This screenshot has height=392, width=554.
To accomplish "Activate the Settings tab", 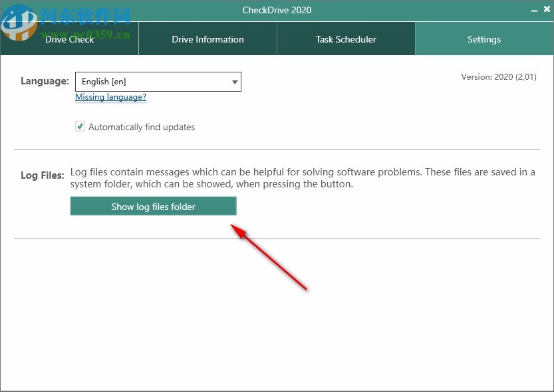I will pyautogui.click(x=484, y=39).
